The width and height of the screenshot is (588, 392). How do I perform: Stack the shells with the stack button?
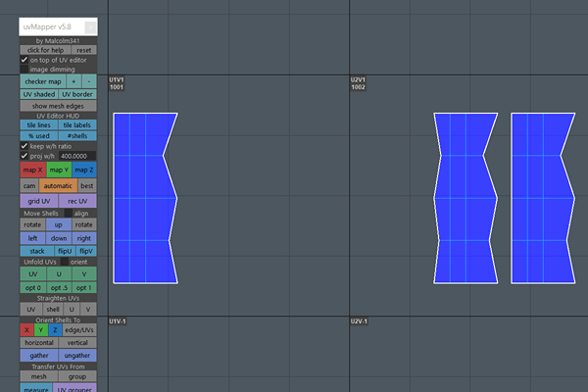[36, 251]
